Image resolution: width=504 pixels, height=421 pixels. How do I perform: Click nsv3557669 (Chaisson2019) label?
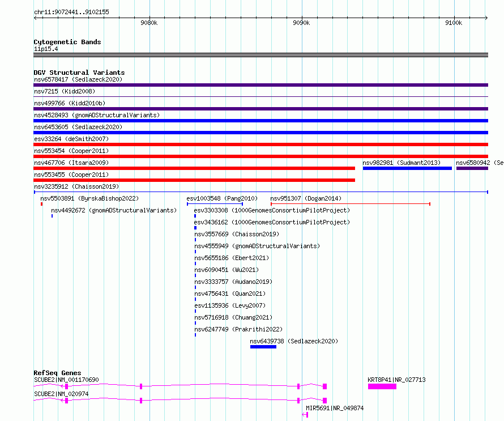pos(237,234)
